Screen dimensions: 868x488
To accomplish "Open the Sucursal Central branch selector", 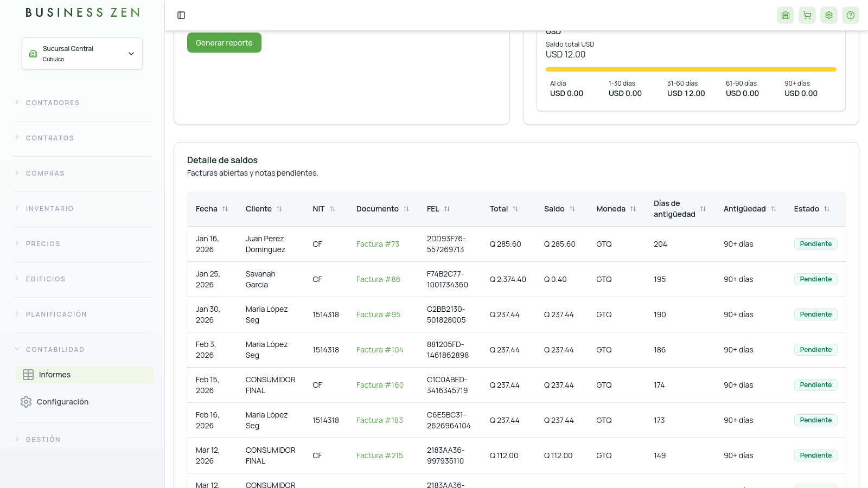I will [x=82, y=53].
